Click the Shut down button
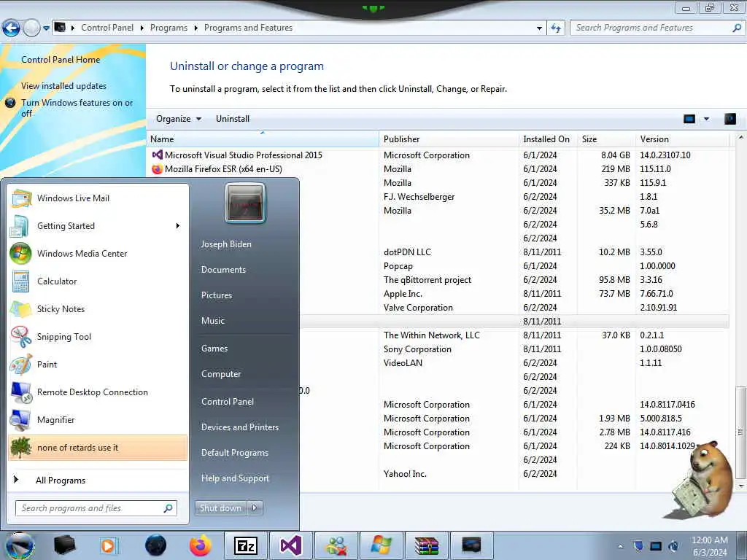 pos(220,508)
